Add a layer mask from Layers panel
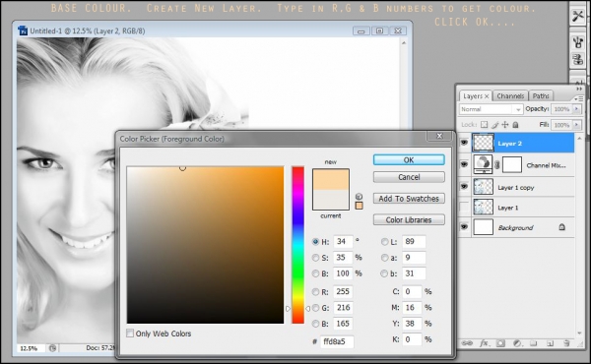591x364 pixels. [x=500, y=343]
